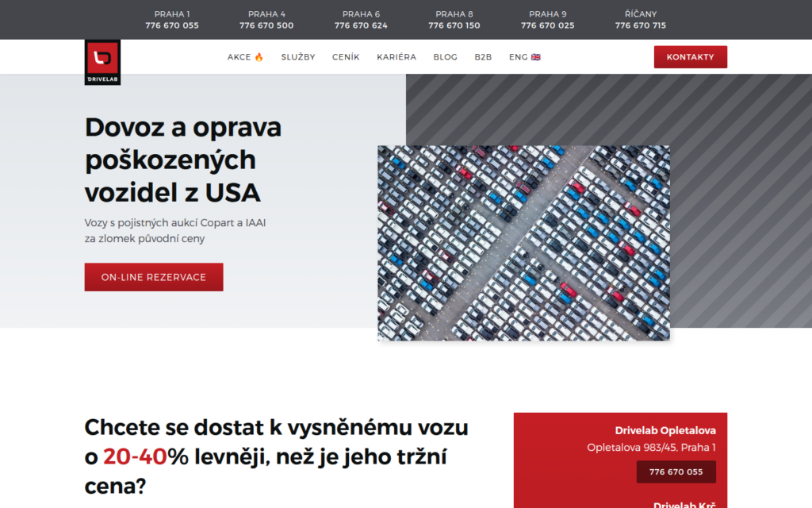Call Praha 8 number 776 670 150

pos(454,25)
